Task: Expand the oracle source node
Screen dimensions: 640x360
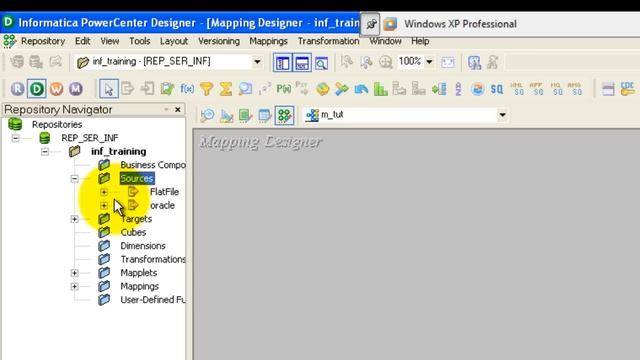Action: [x=104, y=205]
